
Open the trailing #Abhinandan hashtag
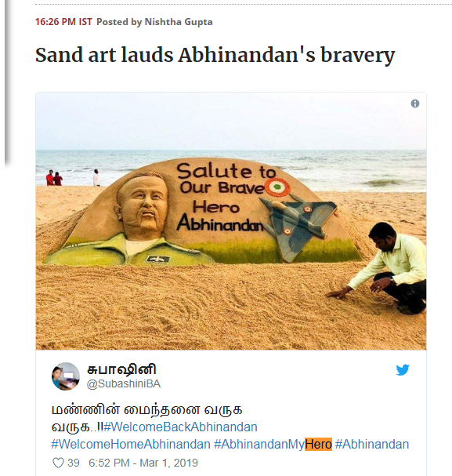(372, 444)
